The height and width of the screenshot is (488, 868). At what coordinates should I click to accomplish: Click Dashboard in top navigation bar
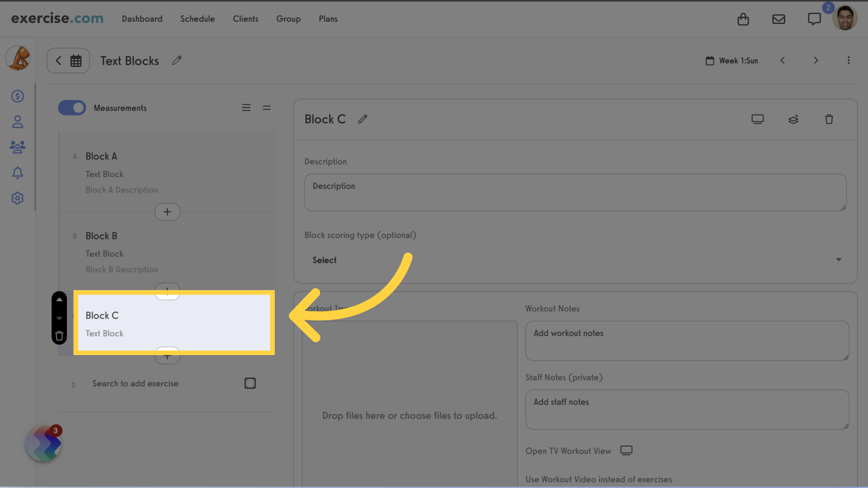pyautogui.click(x=142, y=18)
